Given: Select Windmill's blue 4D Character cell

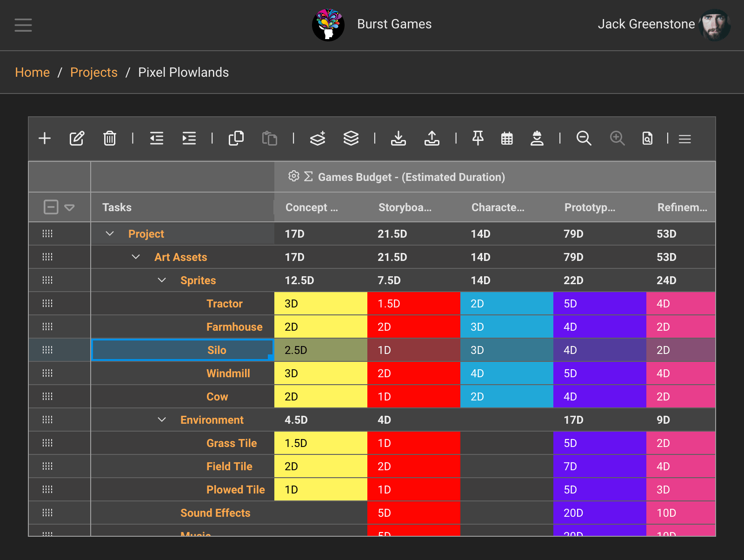Looking at the screenshot, I should 507,373.
